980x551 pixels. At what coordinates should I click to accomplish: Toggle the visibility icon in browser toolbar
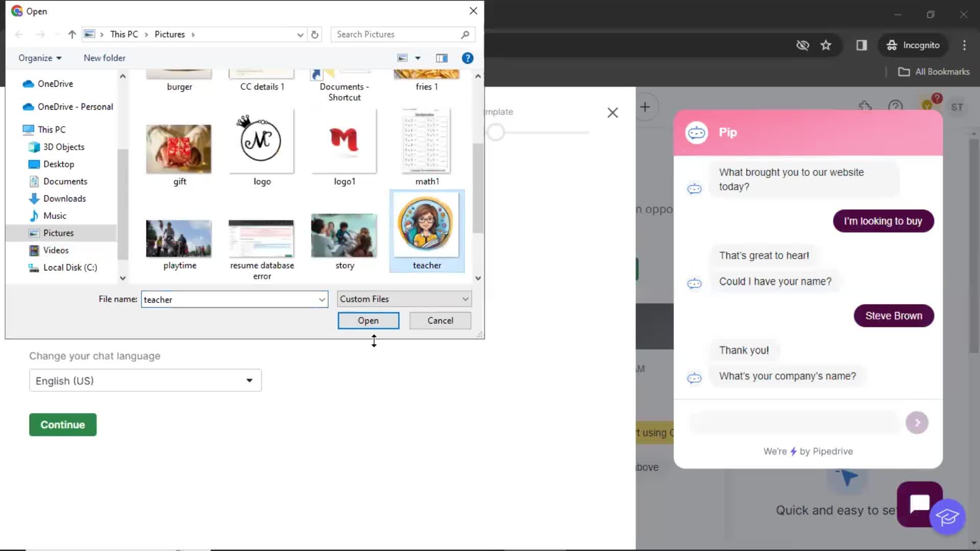[x=803, y=44]
